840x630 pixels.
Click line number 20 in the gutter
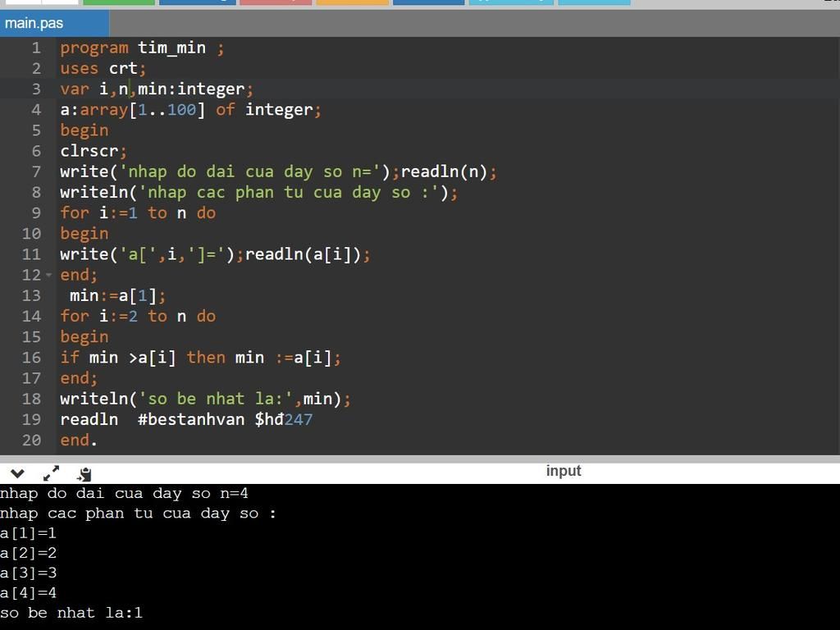(x=31, y=441)
